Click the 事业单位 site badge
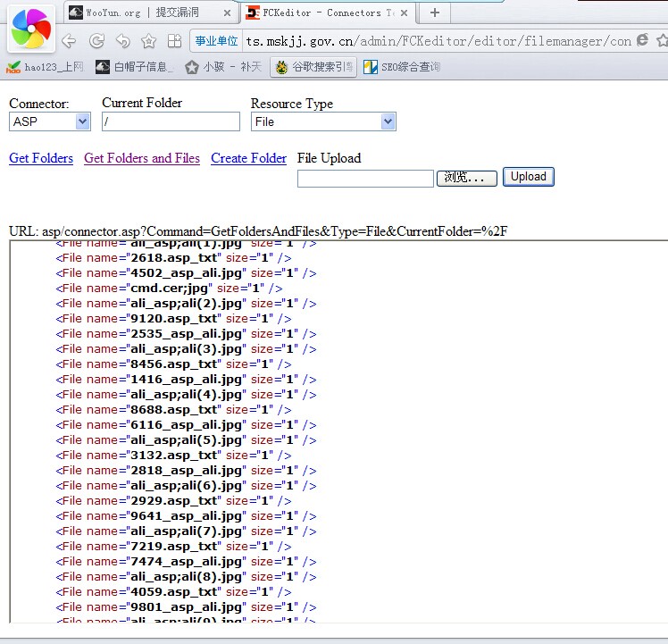The width and height of the screenshot is (668, 644). point(216,41)
